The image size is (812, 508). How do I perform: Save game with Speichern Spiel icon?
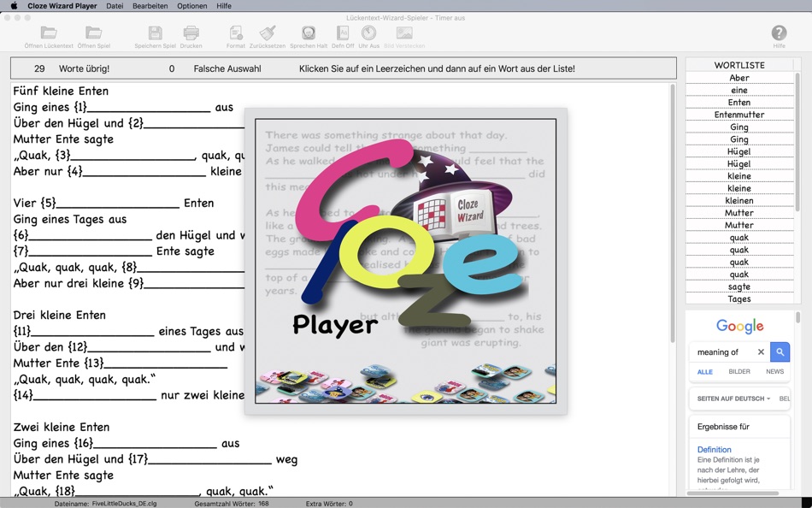(155, 33)
